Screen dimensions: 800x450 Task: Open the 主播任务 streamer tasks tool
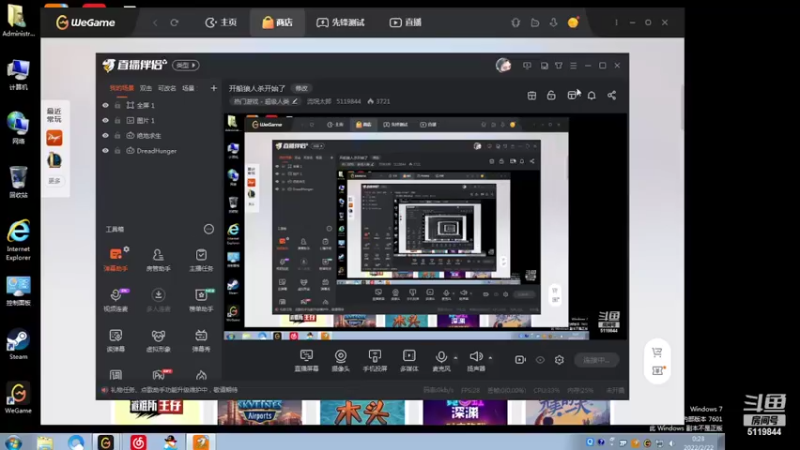point(201,259)
